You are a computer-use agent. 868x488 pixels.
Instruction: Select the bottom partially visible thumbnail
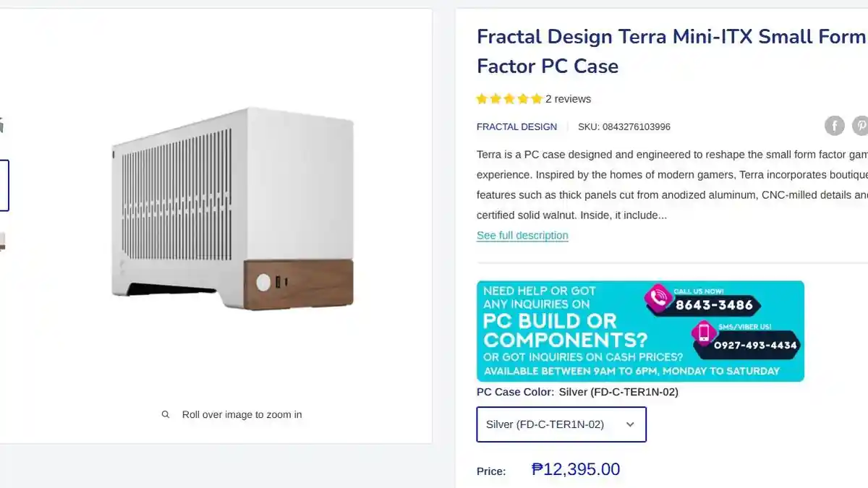[2, 242]
